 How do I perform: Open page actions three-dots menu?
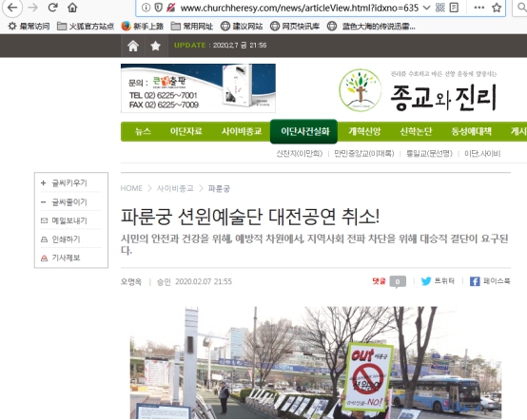pyautogui.click(x=478, y=8)
